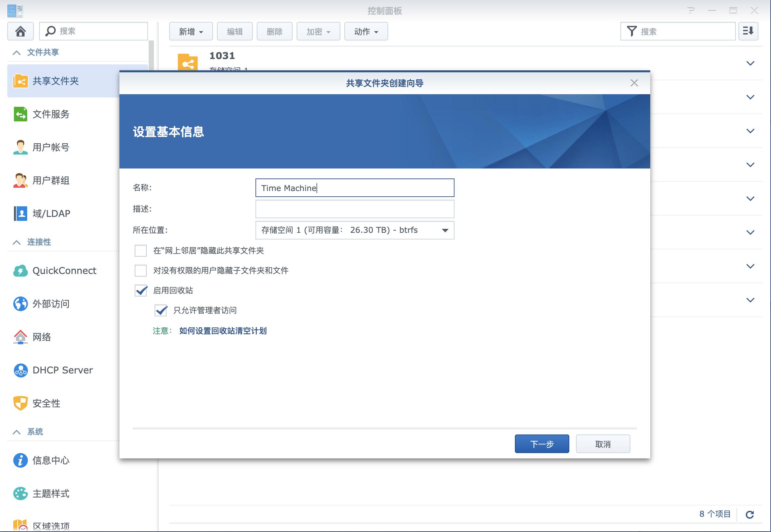Image resolution: width=771 pixels, height=532 pixels.
Task: Open the 动作 dropdown menu
Action: tap(366, 31)
